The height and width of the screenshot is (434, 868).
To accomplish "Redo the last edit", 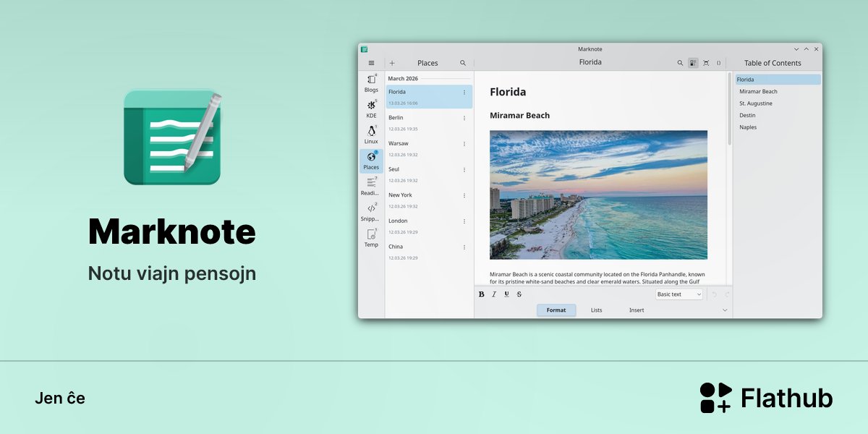I will click(727, 294).
